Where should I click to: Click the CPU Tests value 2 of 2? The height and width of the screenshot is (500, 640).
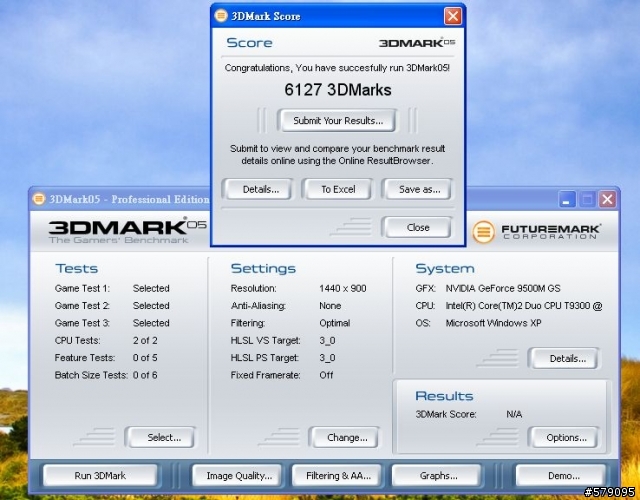coord(145,340)
